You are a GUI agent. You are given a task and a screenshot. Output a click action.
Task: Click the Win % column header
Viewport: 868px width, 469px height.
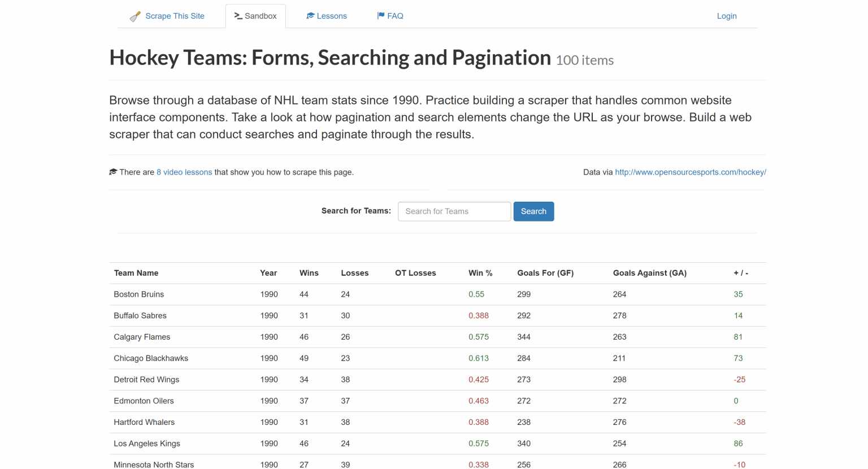pos(480,273)
